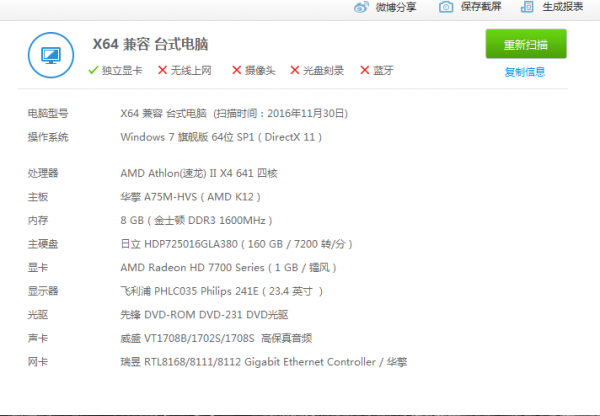Click the 光驱 row label
This screenshot has width=600, height=416.
click(38, 315)
